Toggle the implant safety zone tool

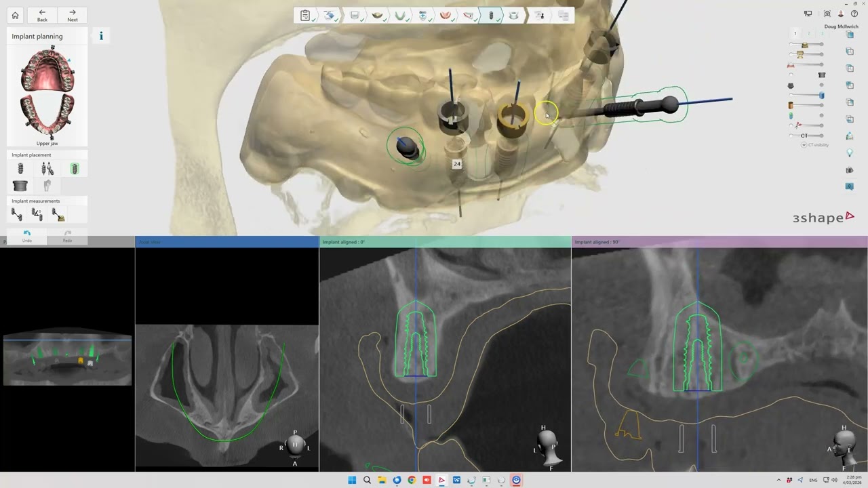75,169
